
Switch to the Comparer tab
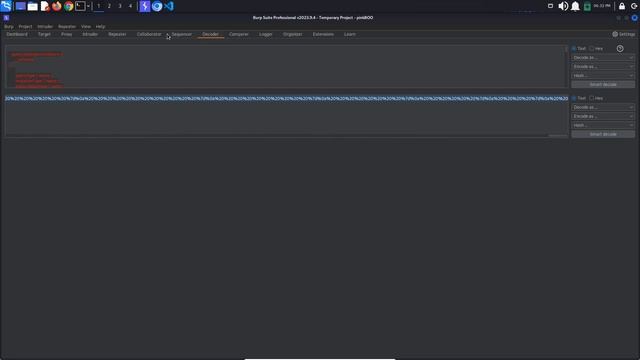tap(239, 34)
